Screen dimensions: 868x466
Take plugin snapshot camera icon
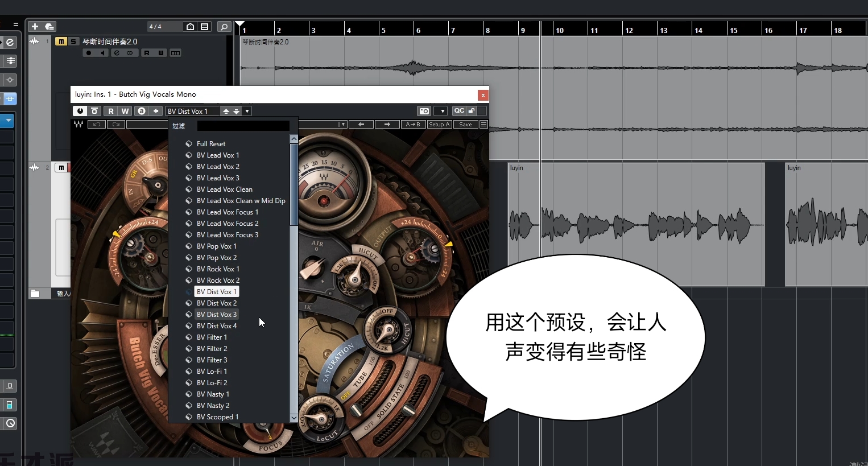click(424, 111)
